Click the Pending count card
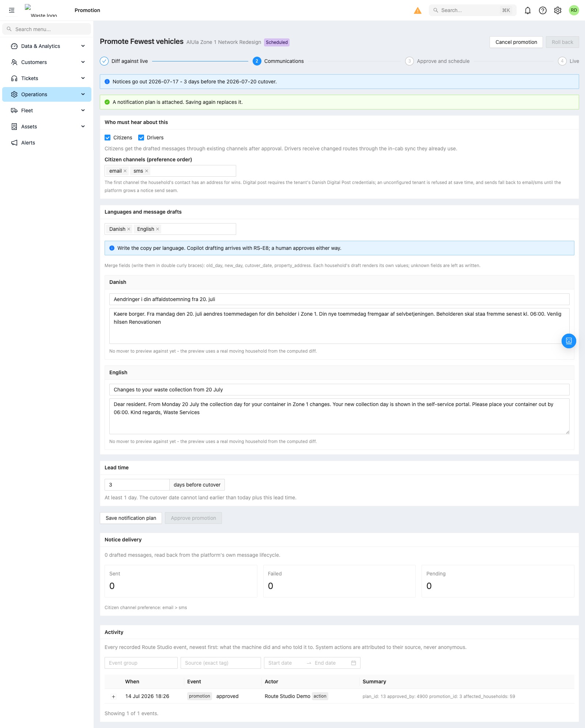Viewport: 585px width, 728px height. pos(498,581)
